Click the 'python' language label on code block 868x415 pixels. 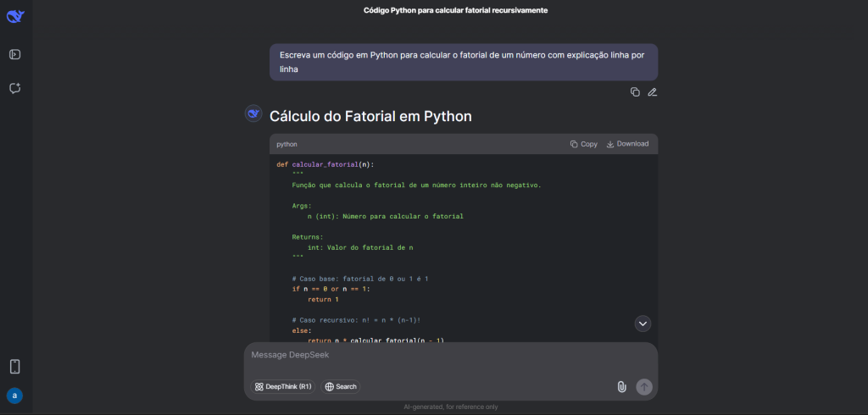pos(287,145)
